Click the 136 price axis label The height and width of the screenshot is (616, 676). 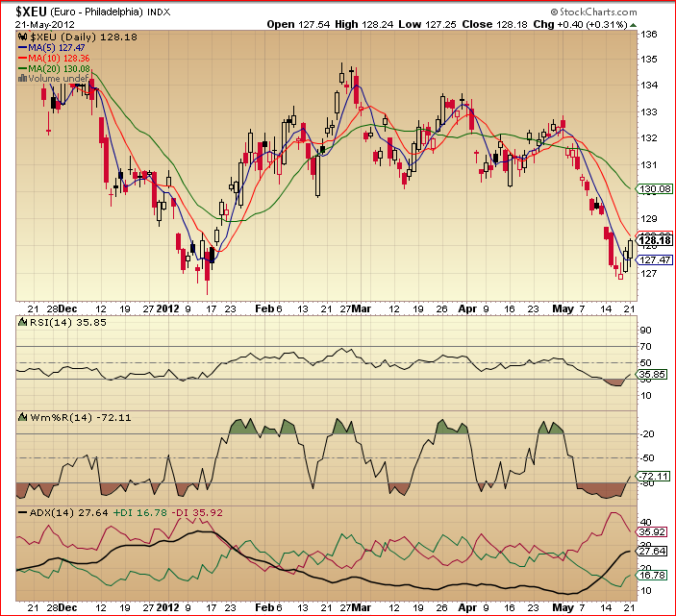tap(649, 34)
